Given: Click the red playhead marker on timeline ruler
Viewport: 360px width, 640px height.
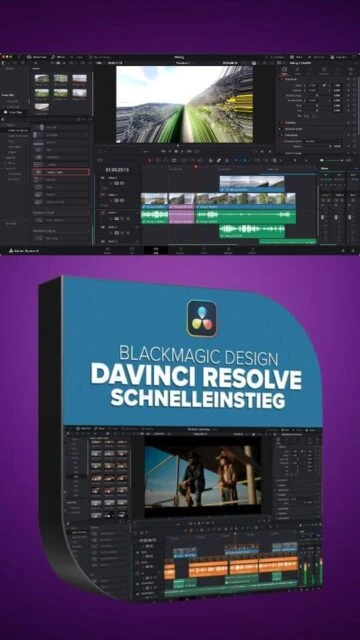Looking at the screenshot, I should (x=196, y=167).
